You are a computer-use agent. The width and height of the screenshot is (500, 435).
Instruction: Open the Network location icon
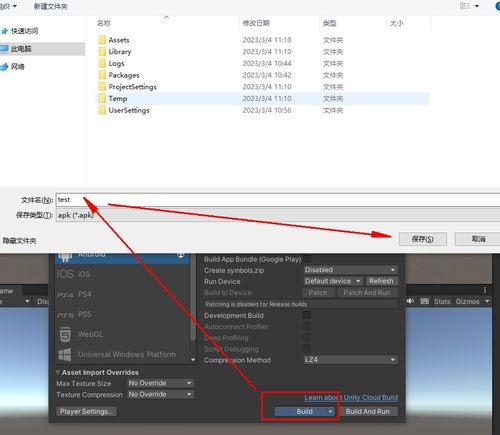pyautogui.click(x=4, y=67)
